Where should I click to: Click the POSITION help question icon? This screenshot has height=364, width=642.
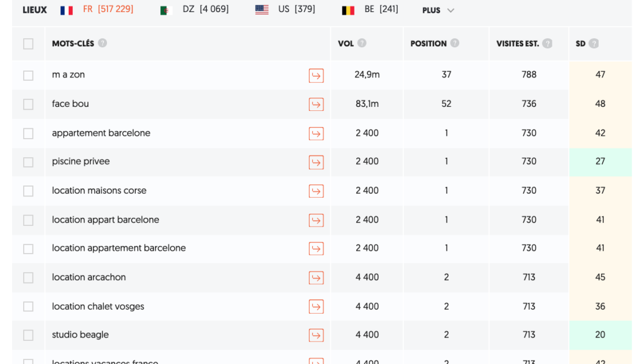(455, 43)
